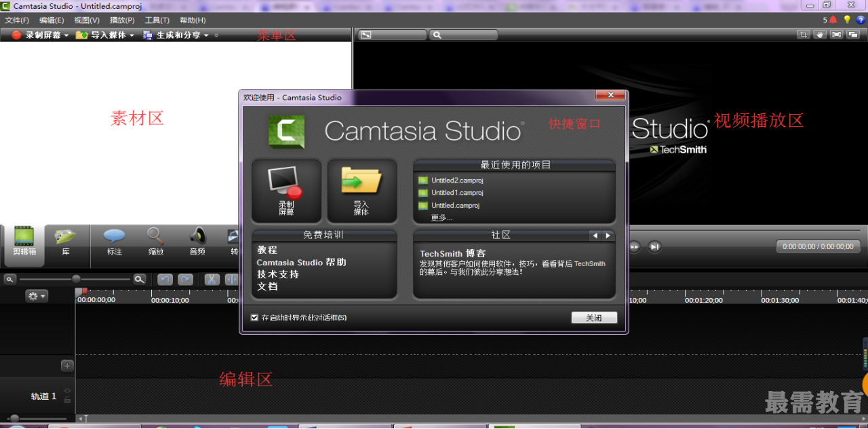Open the 技术支持 link
Viewport: 868px width, 429px height.
(x=277, y=274)
